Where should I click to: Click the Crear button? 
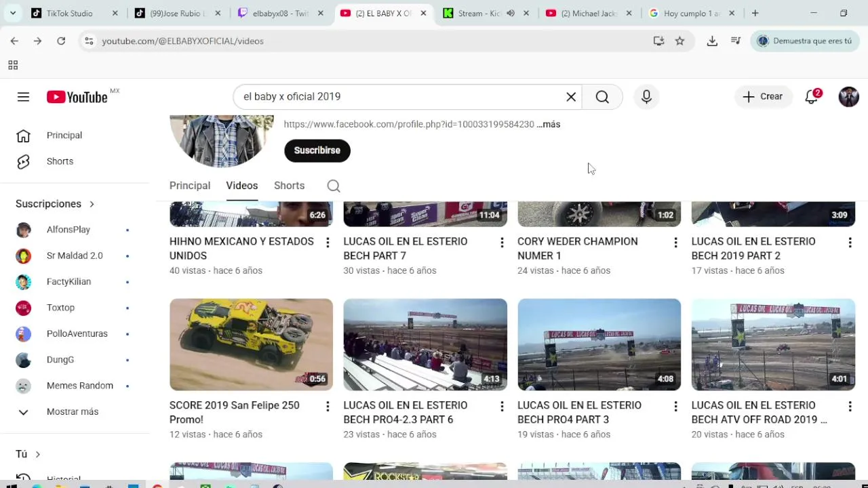[763, 97]
